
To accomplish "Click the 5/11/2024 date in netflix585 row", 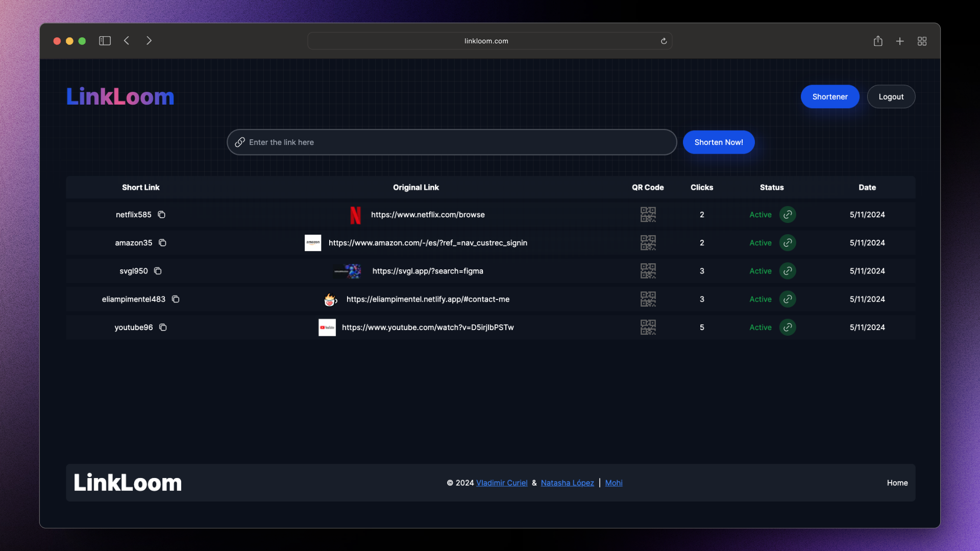I will point(867,215).
